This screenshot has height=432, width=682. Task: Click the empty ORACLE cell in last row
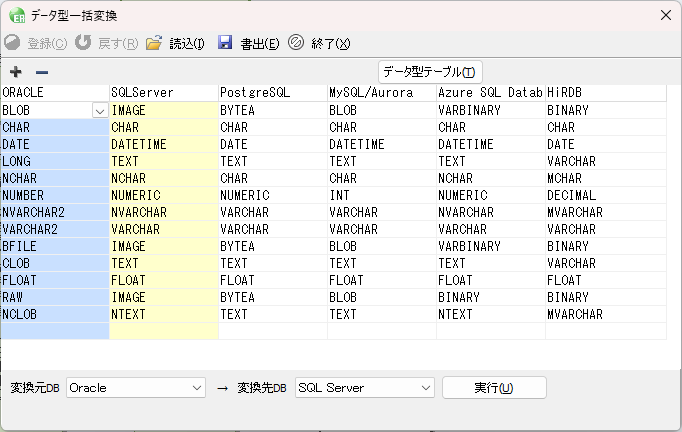(55, 331)
